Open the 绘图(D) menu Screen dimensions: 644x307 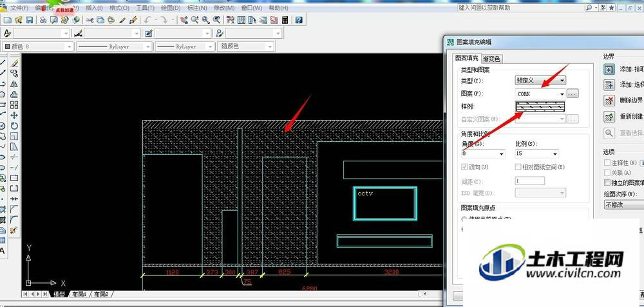[x=171, y=8]
